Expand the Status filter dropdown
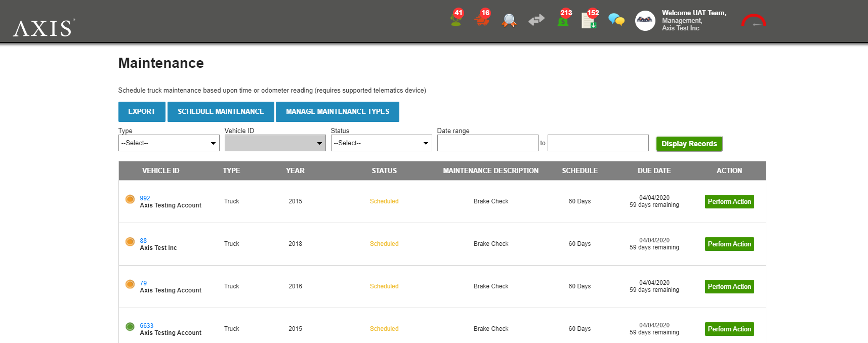Image resolution: width=868 pixels, height=343 pixels. [381, 143]
